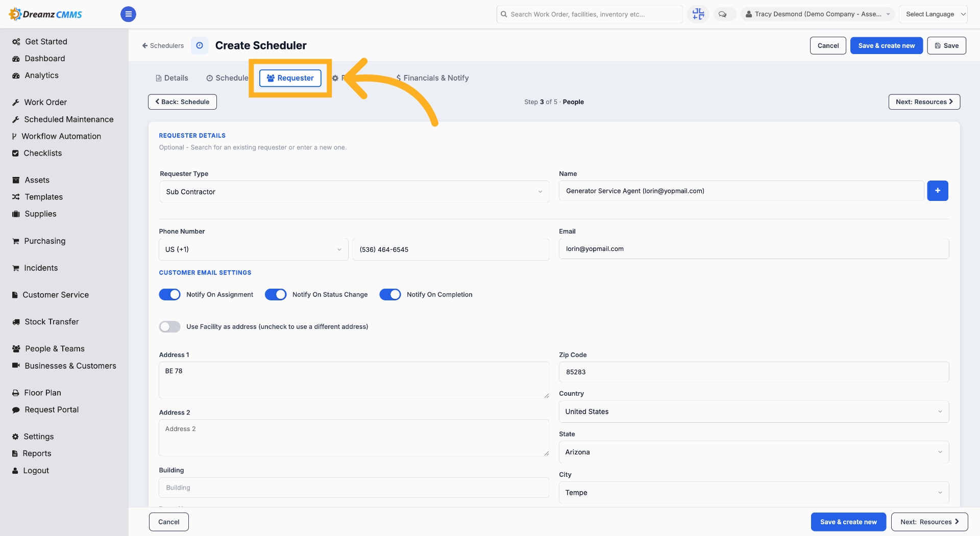This screenshot has width=980, height=536.
Task: Open the Country dropdown
Action: click(x=754, y=412)
